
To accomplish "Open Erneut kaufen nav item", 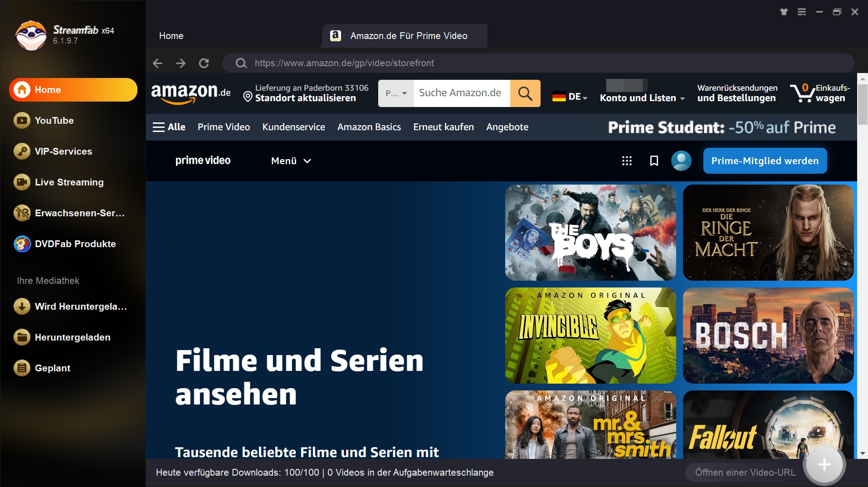I will point(444,127).
